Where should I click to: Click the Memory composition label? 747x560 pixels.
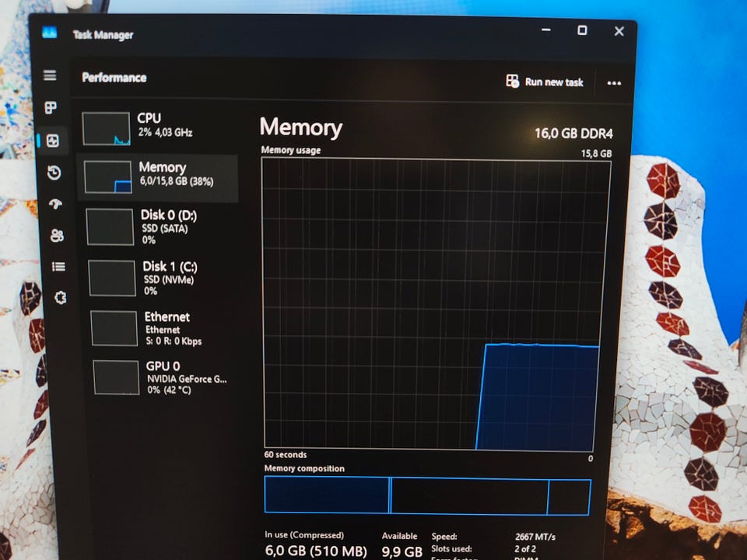click(x=304, y=468)
